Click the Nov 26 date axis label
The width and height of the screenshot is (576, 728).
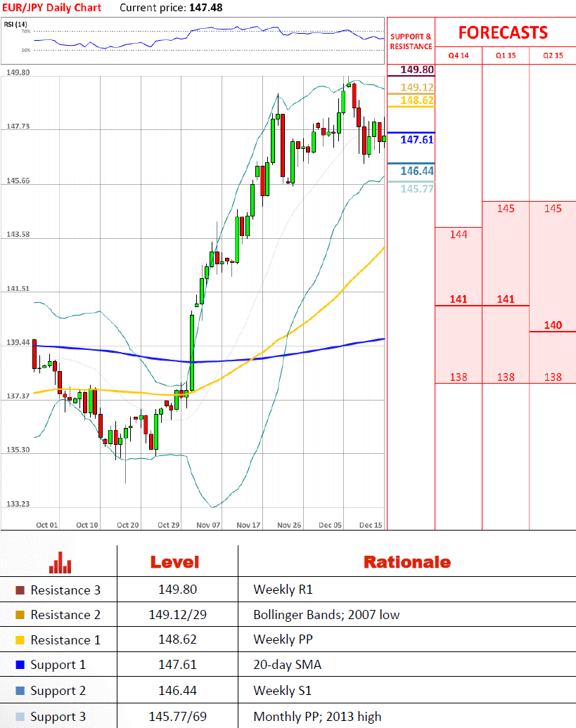point(289,525)
